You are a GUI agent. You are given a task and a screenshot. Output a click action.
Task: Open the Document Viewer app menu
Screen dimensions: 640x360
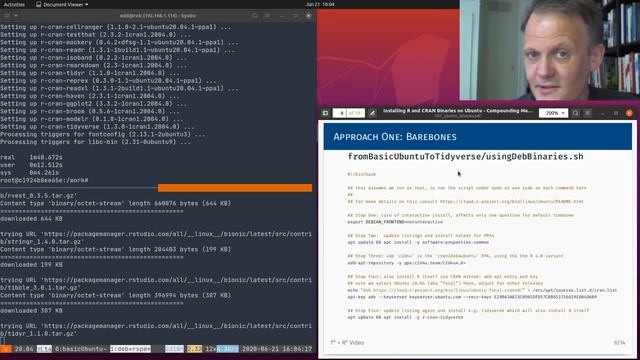pyautogui.click(x=62, y=4)
